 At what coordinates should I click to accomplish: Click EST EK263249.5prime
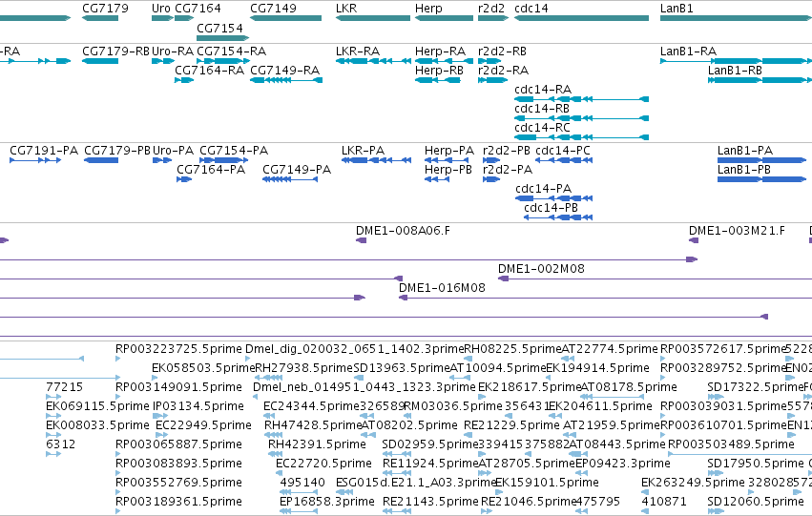pos(693,483)
